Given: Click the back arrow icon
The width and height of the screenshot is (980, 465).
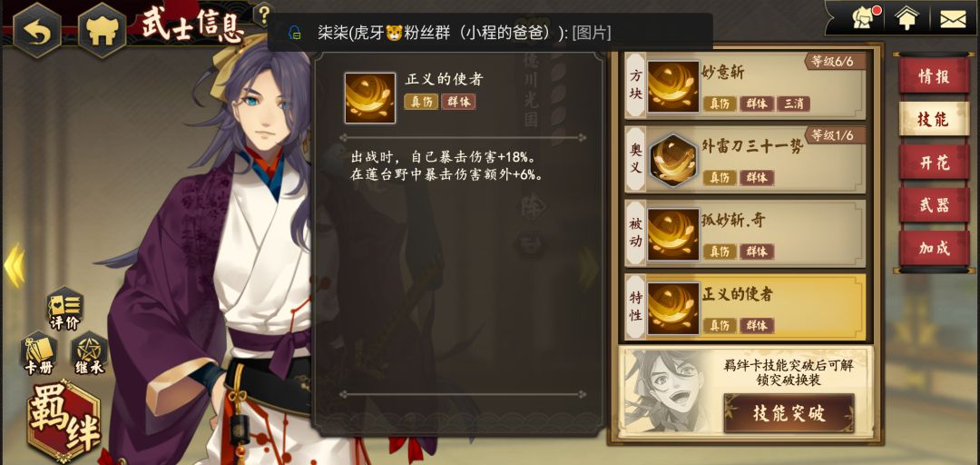Looking at the screenshot, I should click(37, 31).
